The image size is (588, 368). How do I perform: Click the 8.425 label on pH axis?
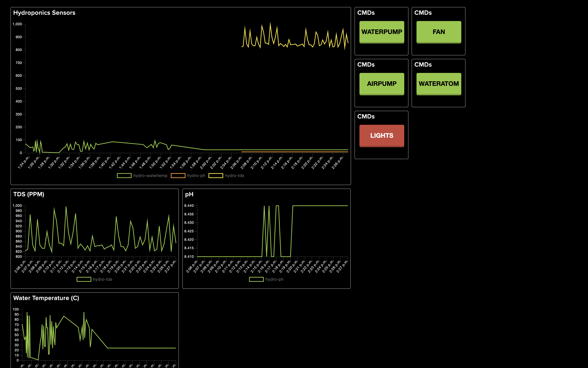pos(189,231)
